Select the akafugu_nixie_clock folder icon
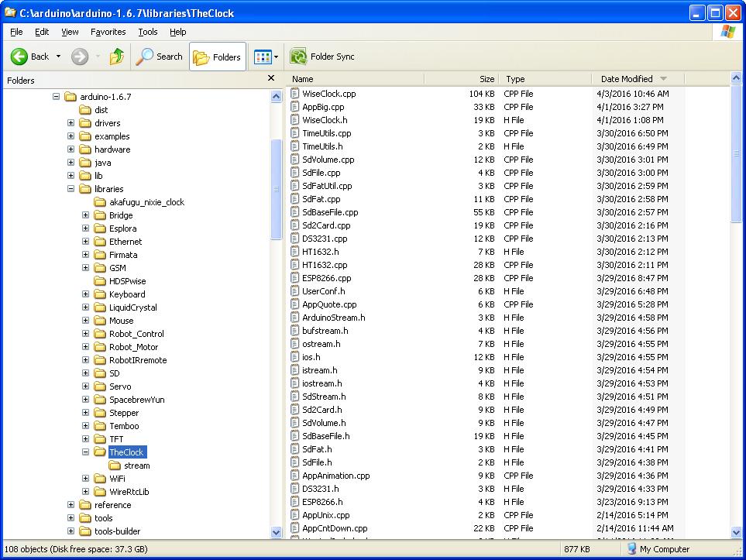 click(100, 202)
